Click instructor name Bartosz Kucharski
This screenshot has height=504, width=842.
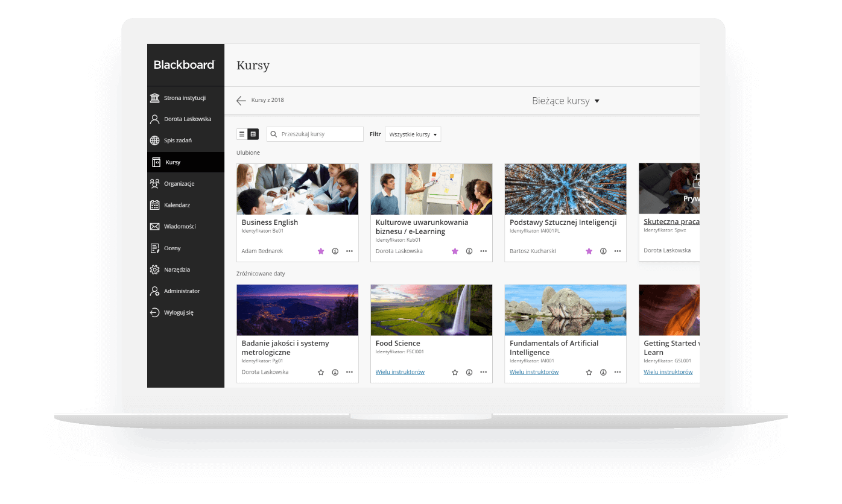click(533, 251)
